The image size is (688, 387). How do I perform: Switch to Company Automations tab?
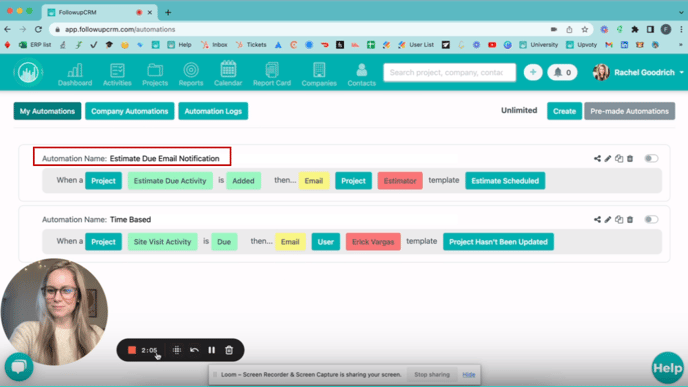[129, 111]
